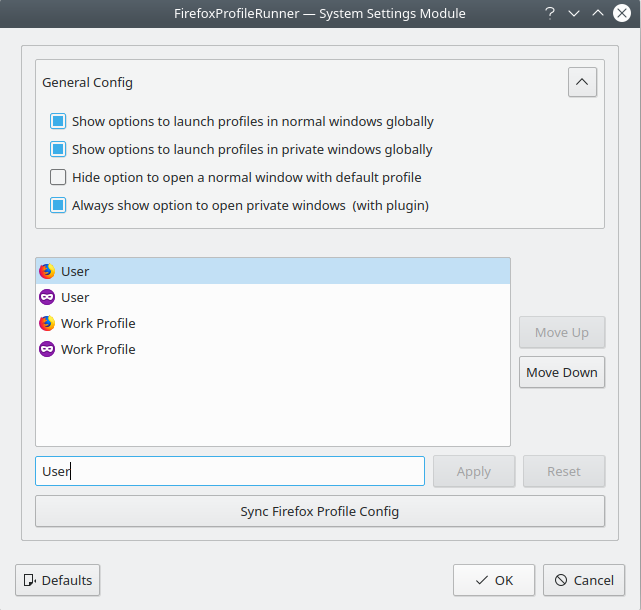The height and width of the screenshot is (610, 641).
Task: Collapse the General Config section
Action: [x=582, y=82]
